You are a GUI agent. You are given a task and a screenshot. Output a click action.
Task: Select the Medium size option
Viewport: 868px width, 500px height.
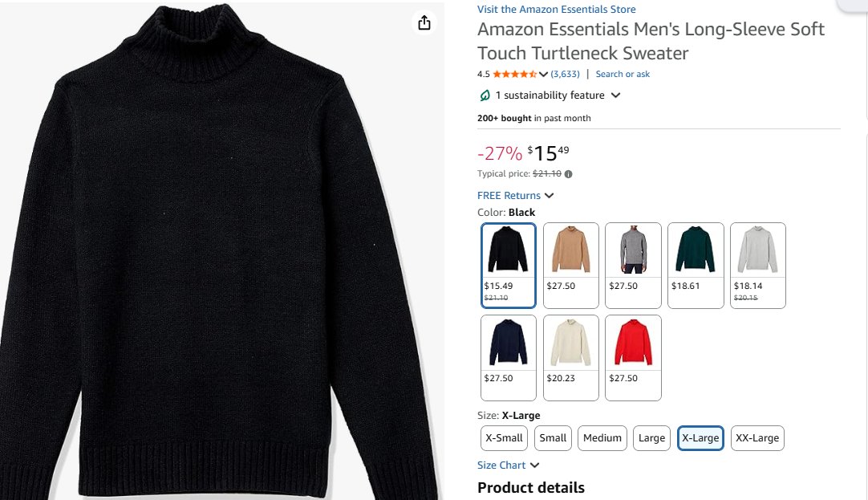point(602,438)
